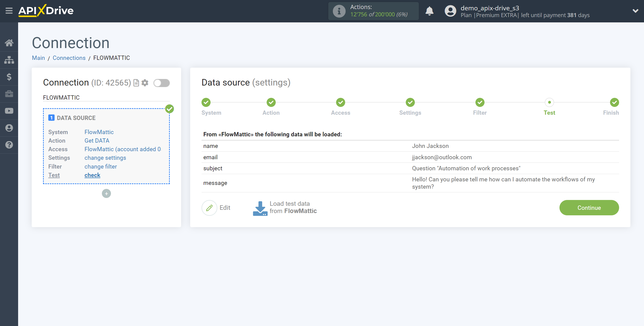
Task: Expand the account dropdown chevron
Action: pyautogui.click(x=635, y=11)
